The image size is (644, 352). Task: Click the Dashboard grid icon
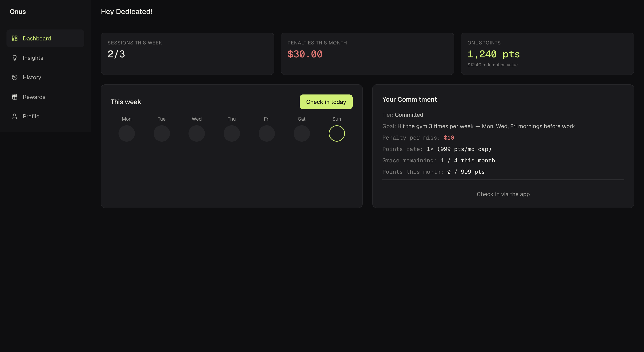[15, 38]
